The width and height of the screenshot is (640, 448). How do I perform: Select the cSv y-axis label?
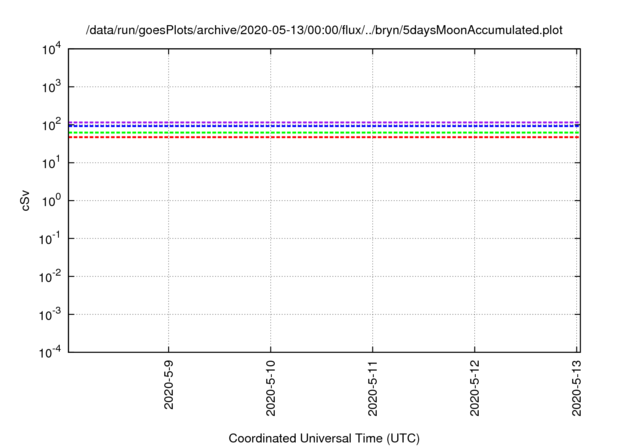pyautogui.click(x=25, y=200)
